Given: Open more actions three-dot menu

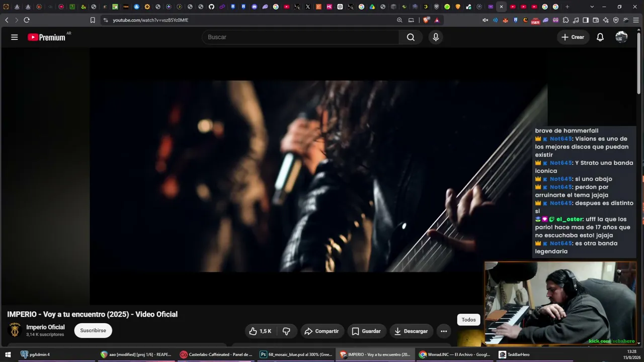Looking at the screenshot, I should coord(444,331).
